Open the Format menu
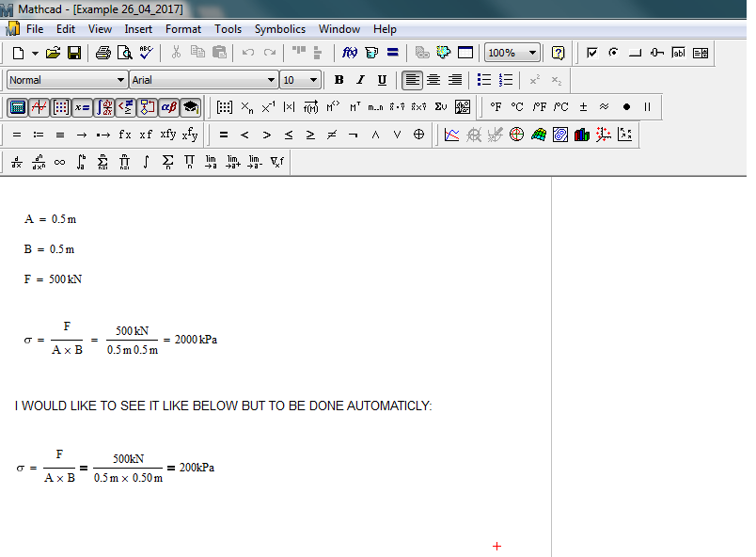The width and height of the screenshot is (756, 557). (183, 29)
